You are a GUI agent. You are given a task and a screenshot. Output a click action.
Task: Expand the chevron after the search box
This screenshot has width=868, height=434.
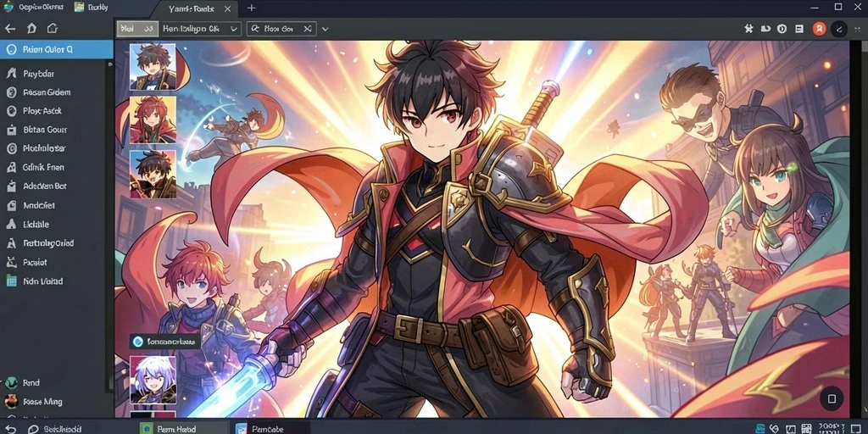point(325,29)
